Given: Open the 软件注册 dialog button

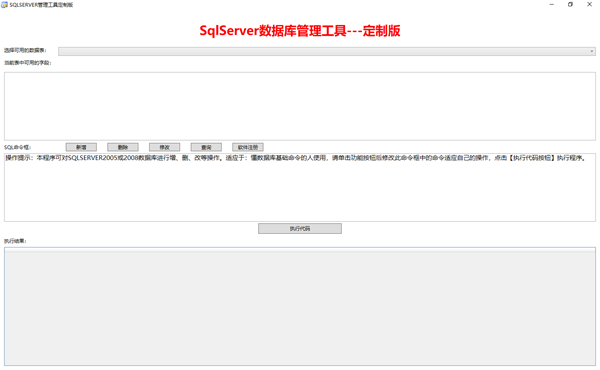Looking at the screenshot, I should click(x=248, y=147).
